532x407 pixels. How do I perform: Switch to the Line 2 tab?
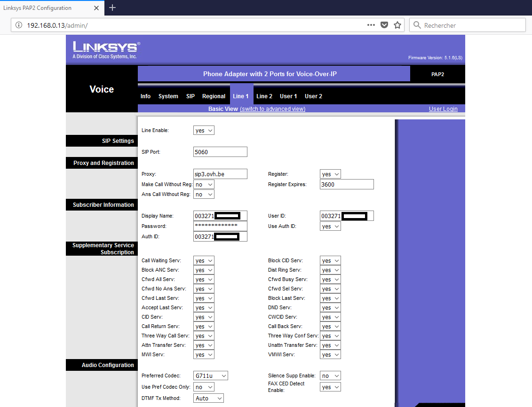(264, 96)
